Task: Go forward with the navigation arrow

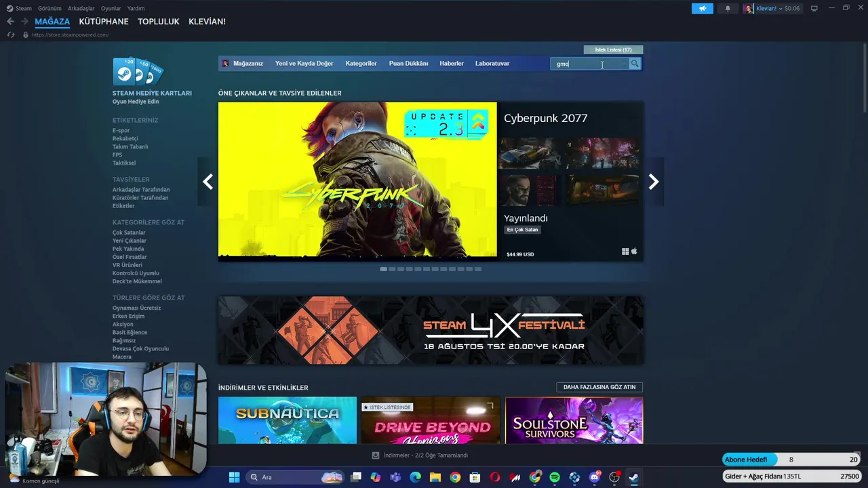Action: coord(26,22)
